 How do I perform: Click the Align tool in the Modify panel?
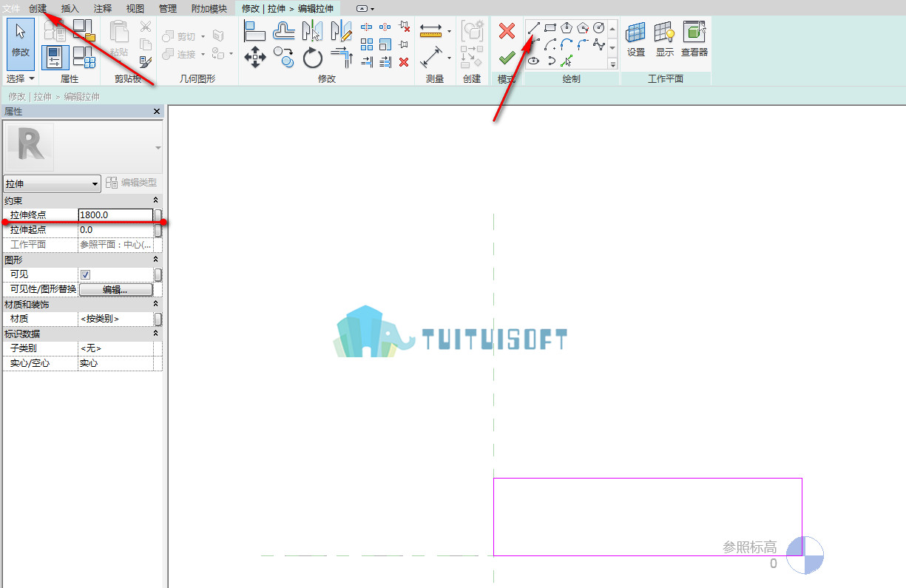[x=254, y=31]
